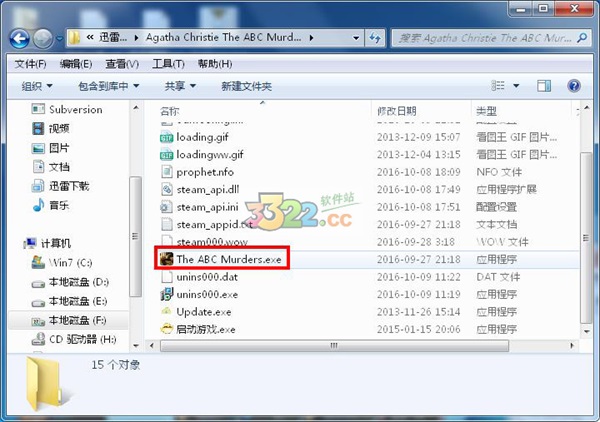Click 迅雷... in the address breadcrumb
The width and height of the screenshot is (600, 422).
pyautogui.click(x=113, y=37)
